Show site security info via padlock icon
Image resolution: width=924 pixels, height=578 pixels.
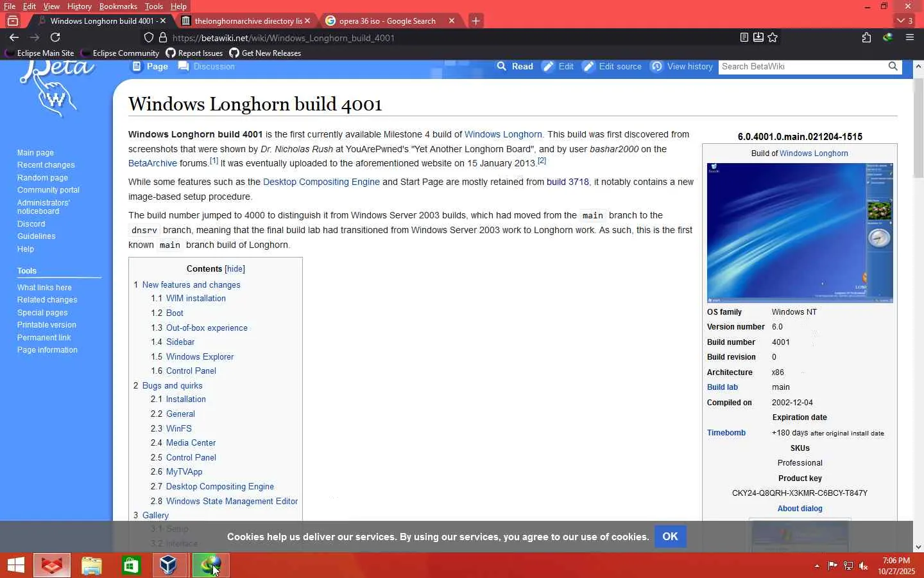163,38
